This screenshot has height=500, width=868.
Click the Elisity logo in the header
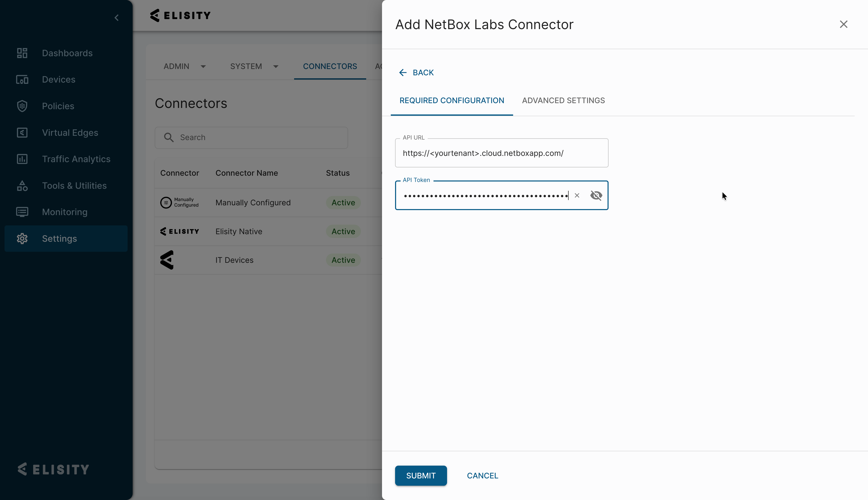pyautogui.click(x=180, y=16)
